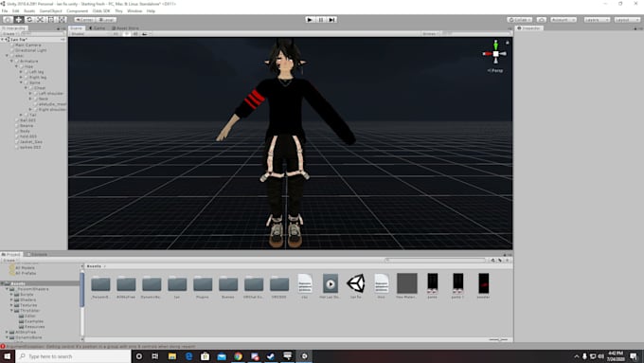Click the center cube of scene gizmo
Image resolution: width=644 pixels, height=363 pixels.
coord(495,54)
